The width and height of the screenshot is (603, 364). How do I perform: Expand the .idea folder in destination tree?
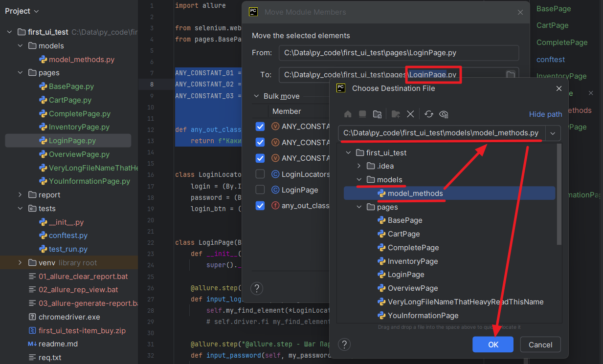(359, 166)
